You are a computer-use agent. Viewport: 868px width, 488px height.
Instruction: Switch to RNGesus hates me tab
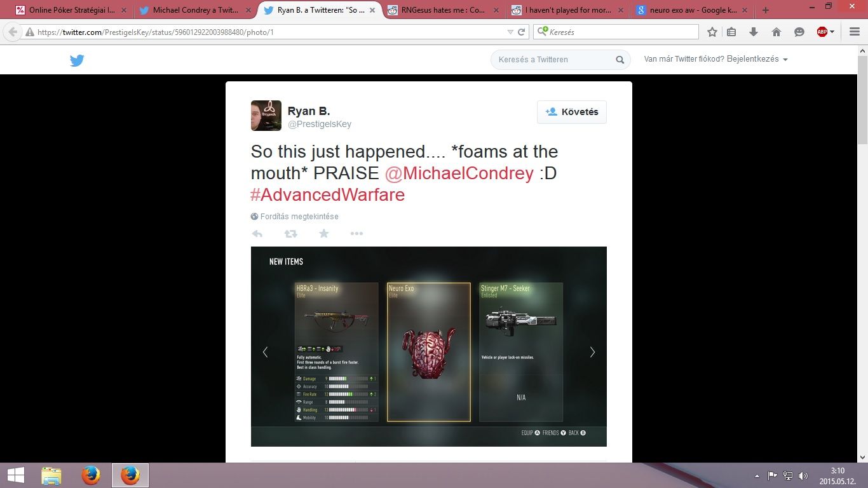[445, 10]
